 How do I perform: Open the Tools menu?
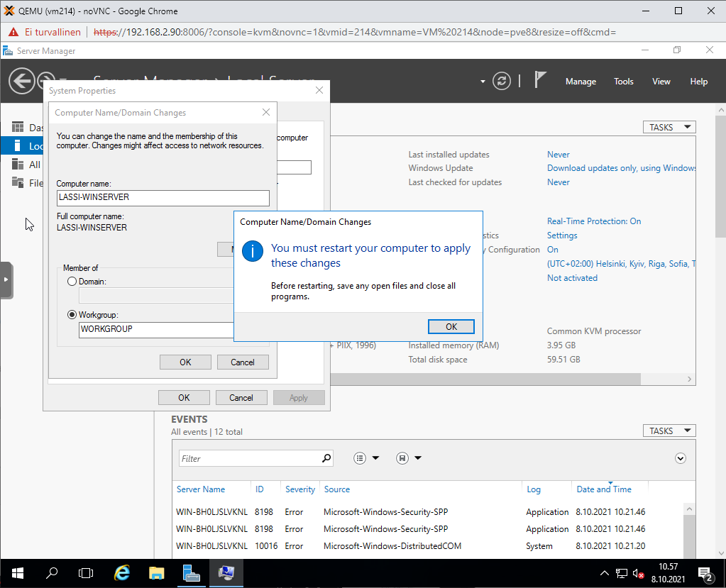(623, 82)
